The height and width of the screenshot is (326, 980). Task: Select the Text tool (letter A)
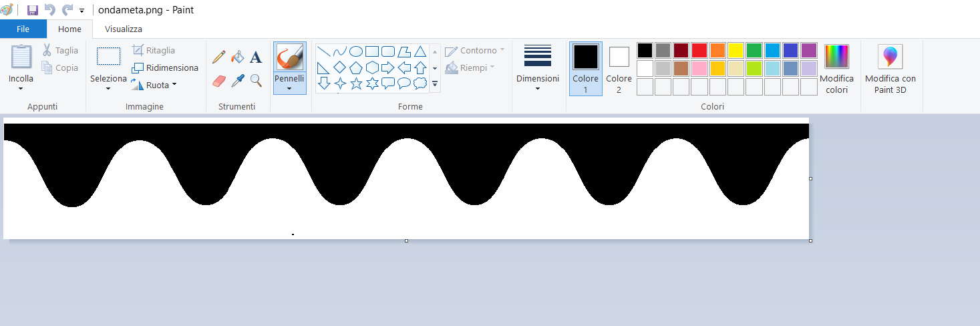(x=256, y=57)
